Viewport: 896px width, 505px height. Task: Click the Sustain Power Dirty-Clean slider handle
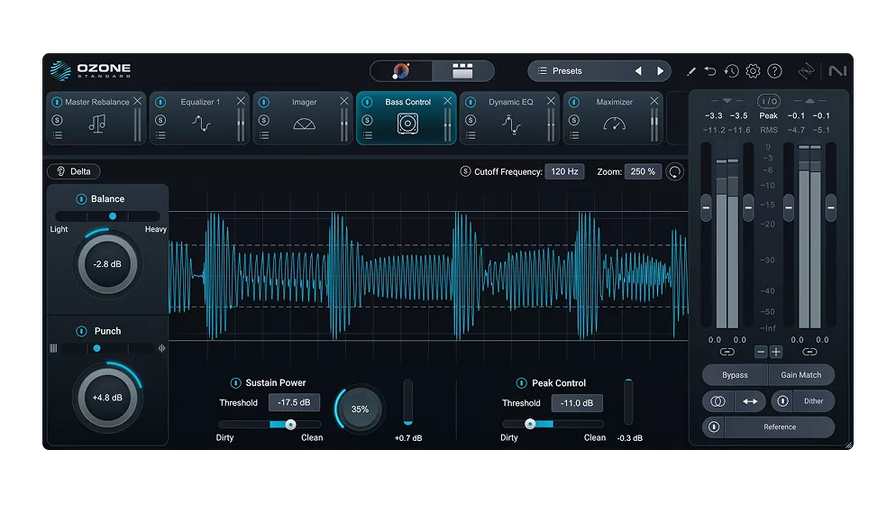291,424
